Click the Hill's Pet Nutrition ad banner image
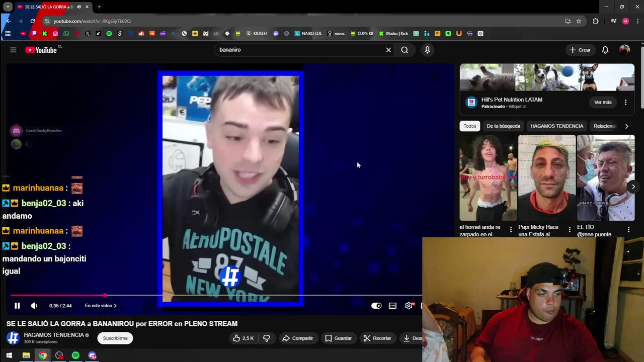Viewport: 644px width, 362px height. [547, 77]
